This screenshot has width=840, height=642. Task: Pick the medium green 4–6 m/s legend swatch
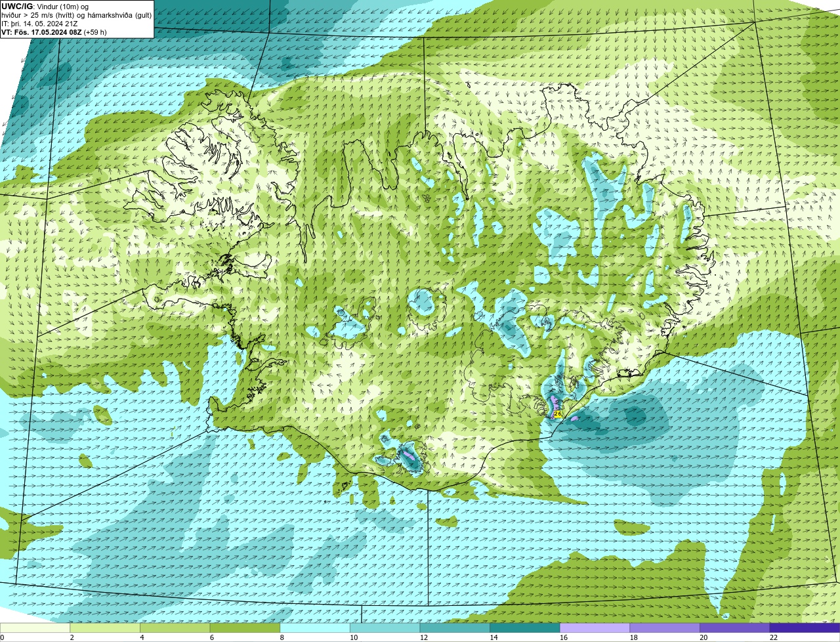[x=175, y=628]
